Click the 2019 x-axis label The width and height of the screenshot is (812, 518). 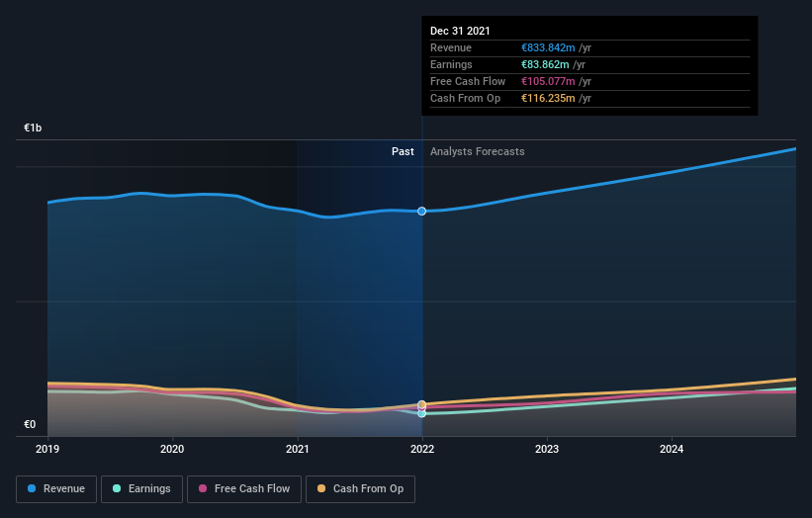(x=47, y=449)
